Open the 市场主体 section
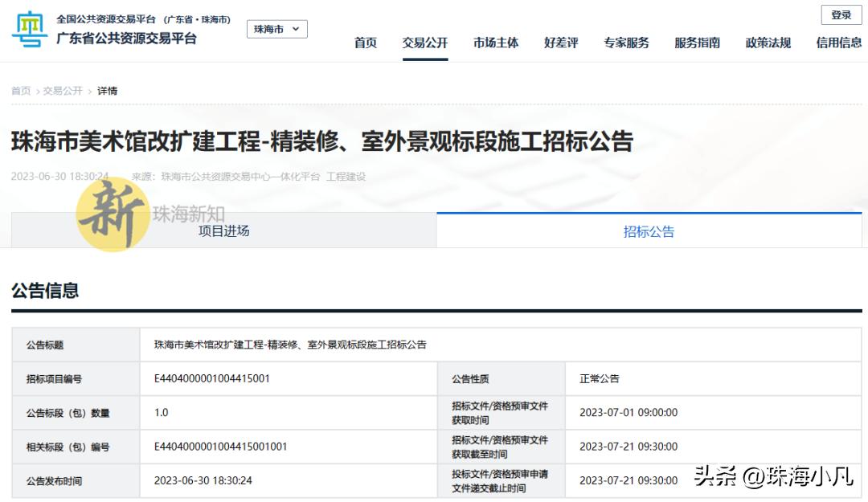Screen dimensions: 868x502 [x=496, y=43]
